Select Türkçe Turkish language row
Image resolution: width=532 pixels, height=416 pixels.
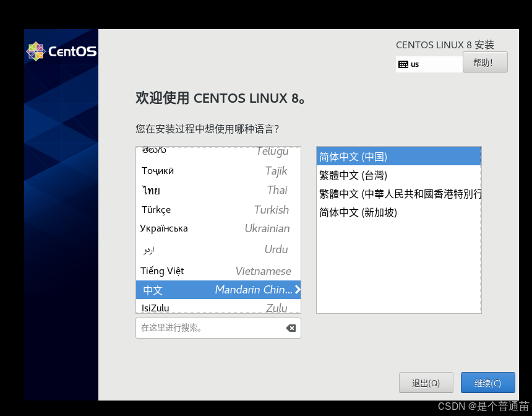click(x=218, y=209)
